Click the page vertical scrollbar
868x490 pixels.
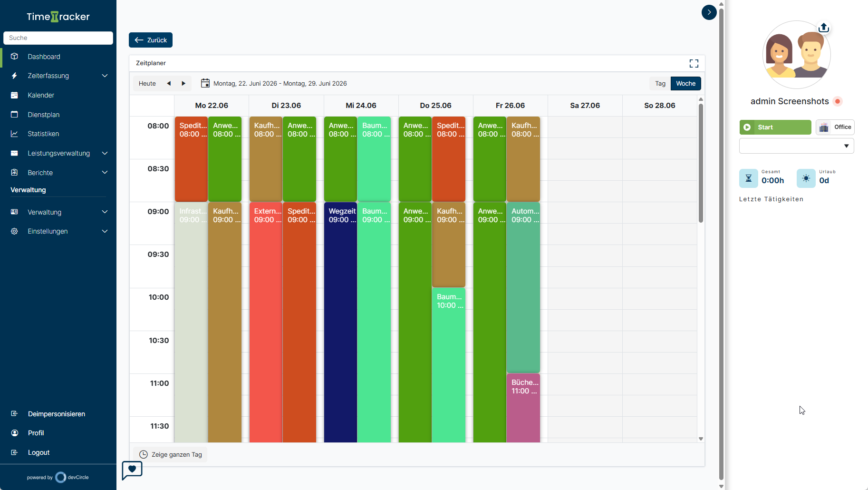[721, 244]
